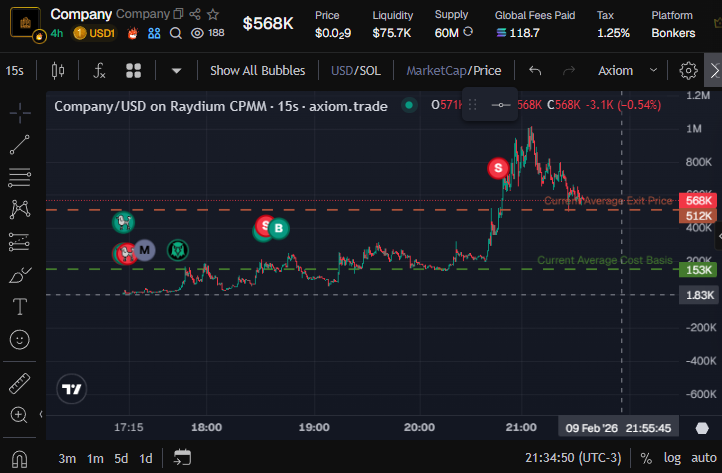Click the 512K average exit price label
The image size is (722, 473).
698,216
